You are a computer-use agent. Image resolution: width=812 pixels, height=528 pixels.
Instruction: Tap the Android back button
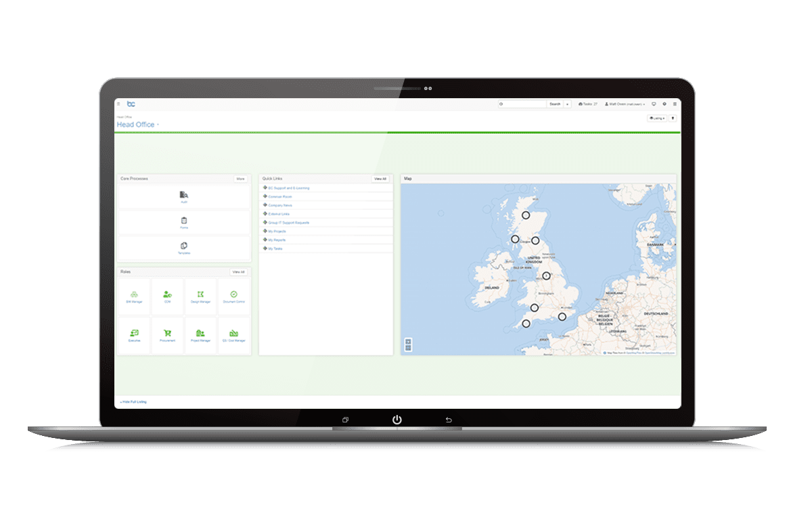coord(449,420)
